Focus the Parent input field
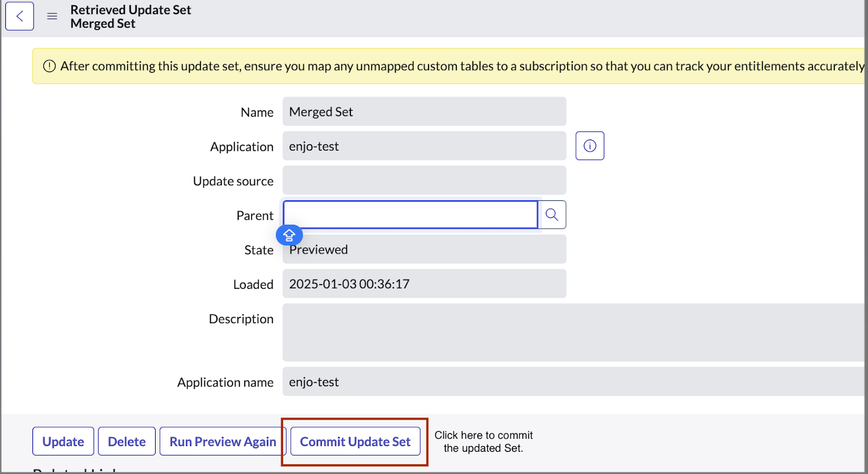Image resolution: width=868 pixels, height=474 pixels. coord(410,214)
